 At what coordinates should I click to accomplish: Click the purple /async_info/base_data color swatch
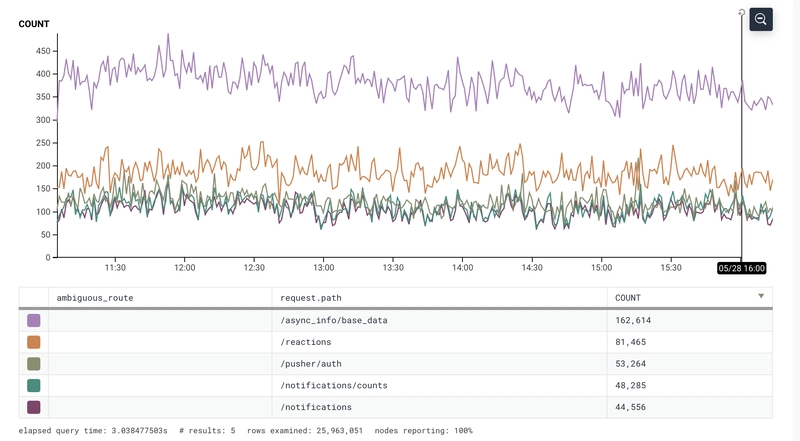34,320
